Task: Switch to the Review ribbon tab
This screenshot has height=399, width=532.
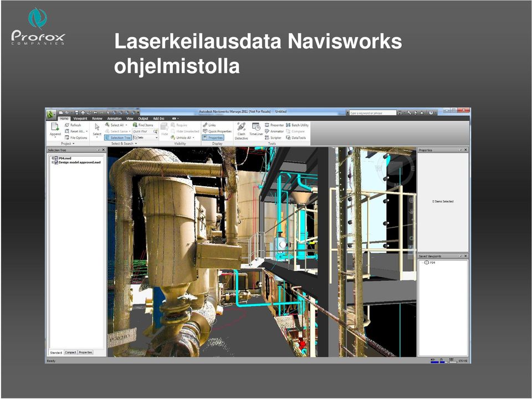Action: pos(98,119)
